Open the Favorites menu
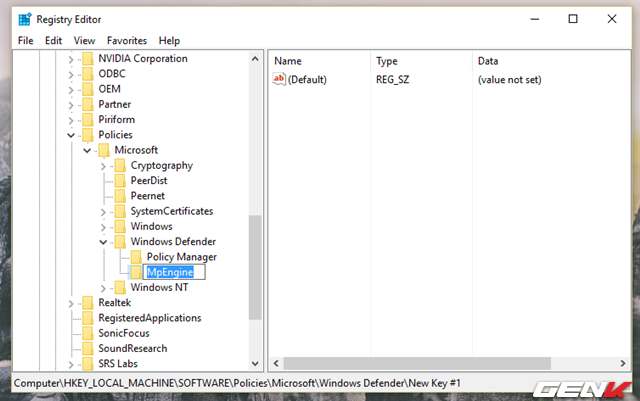Viewport: 640px width, 401px height. (127, 41)
